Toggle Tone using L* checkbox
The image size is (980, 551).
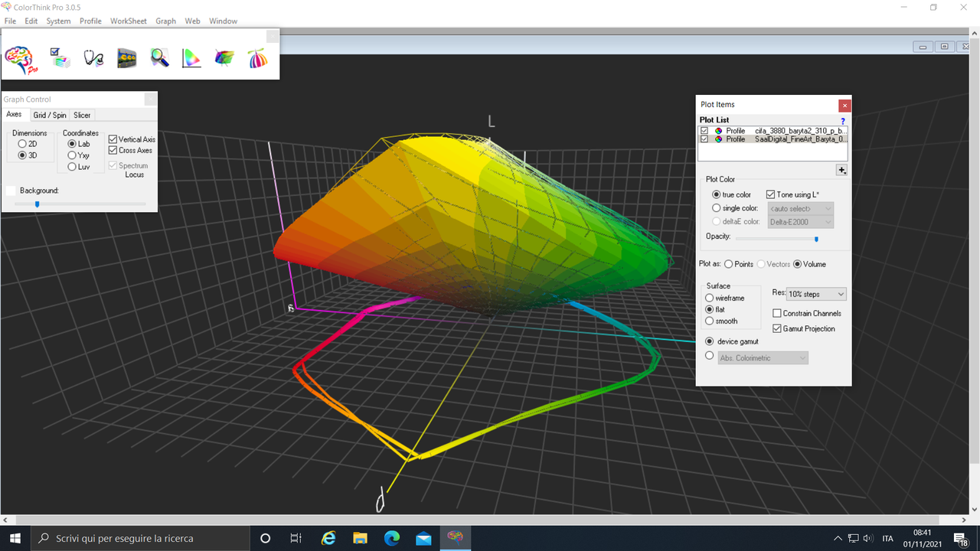point(771,194)
